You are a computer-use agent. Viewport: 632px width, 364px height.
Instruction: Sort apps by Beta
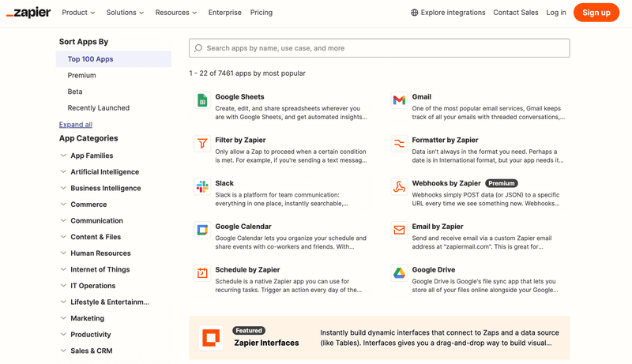[x=75, y=92]
